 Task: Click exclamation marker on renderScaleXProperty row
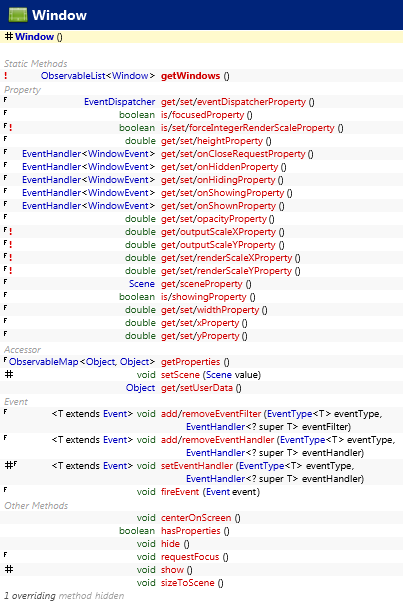click(x=11, y=258)
